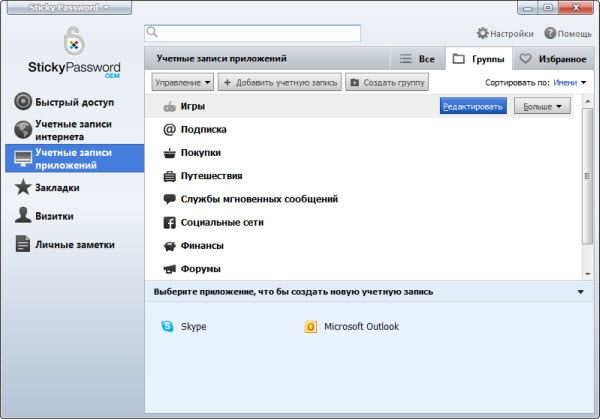Click the Finance group icon

click(x=170, y=245)
